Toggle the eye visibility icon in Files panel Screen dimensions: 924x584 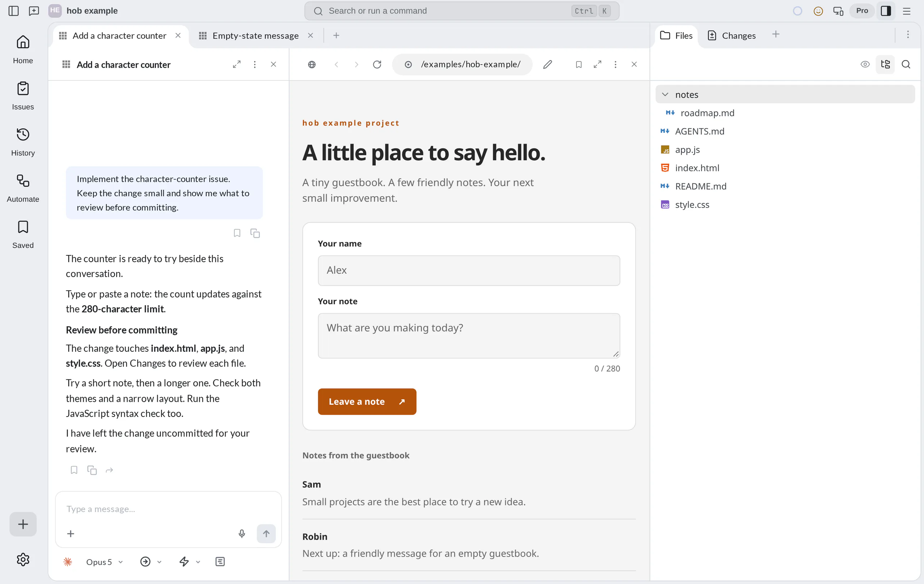click(x=865, y=65)
